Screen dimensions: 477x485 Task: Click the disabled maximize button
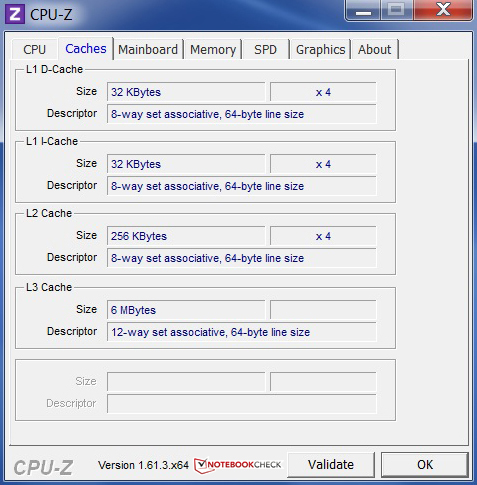click(396, 11)
